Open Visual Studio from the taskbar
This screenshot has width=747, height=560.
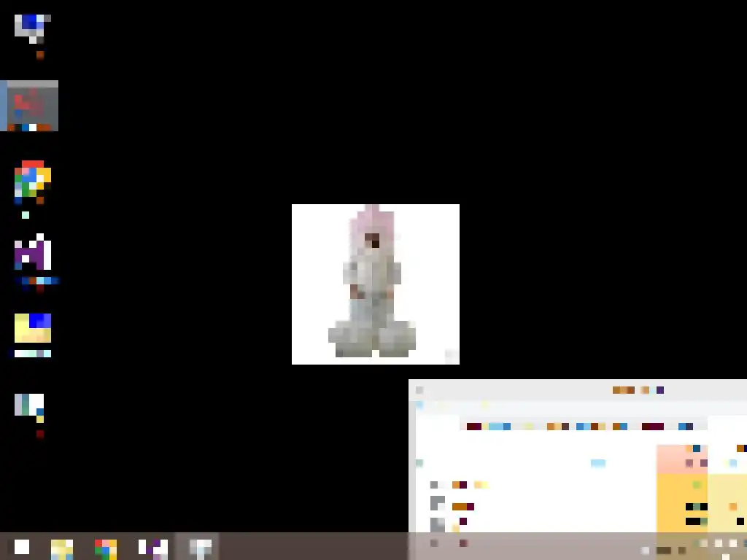click(153, 548)
